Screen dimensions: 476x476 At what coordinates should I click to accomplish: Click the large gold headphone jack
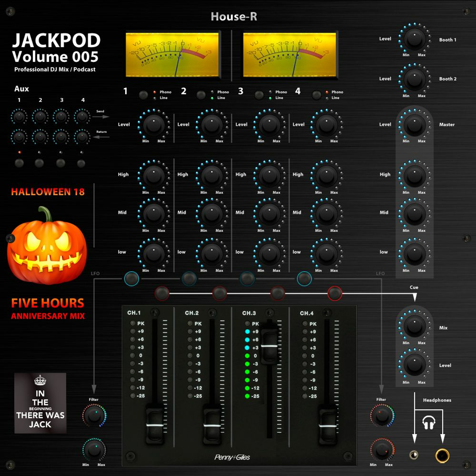coord(442,456)
